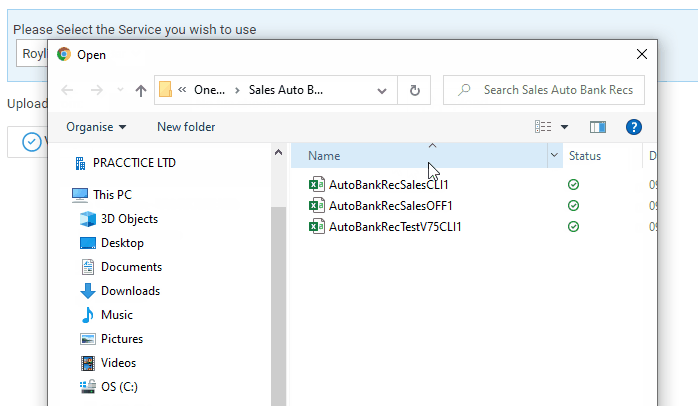Select the AutoBankRecSalesCLI1 Excel file
Screen dimensions: 698x411
click(x=388, y=185)
